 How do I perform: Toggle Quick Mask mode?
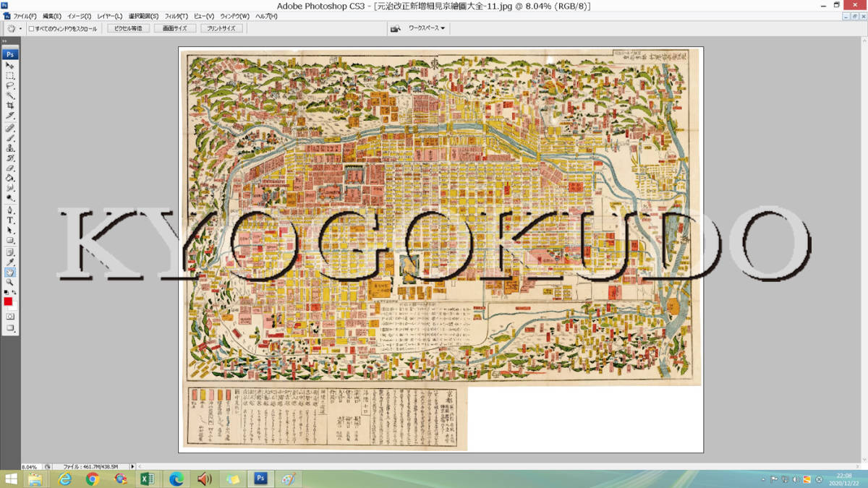click(10, 317)
